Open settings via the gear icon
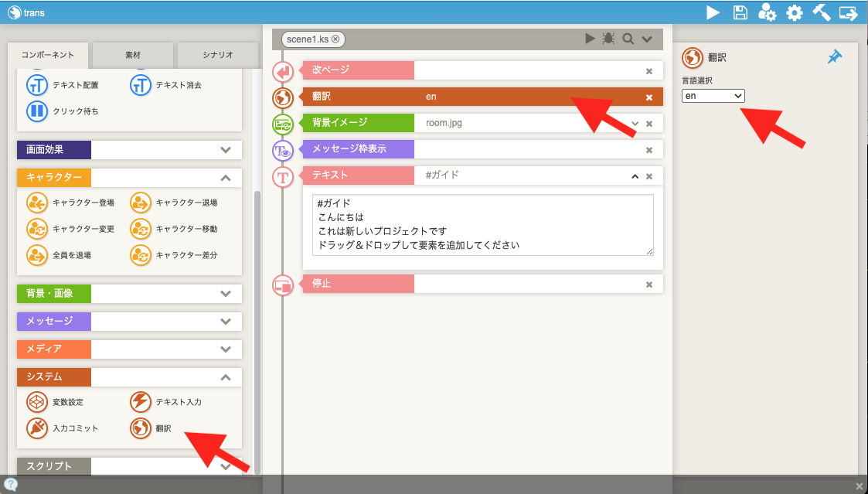 point(795,12)
